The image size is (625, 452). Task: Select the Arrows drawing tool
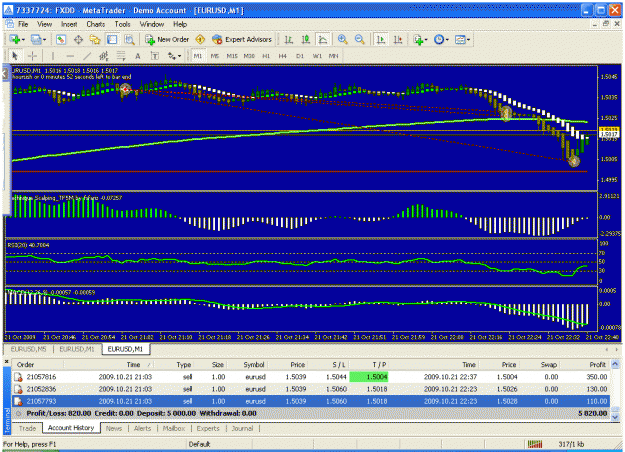(x=171, y=56)
